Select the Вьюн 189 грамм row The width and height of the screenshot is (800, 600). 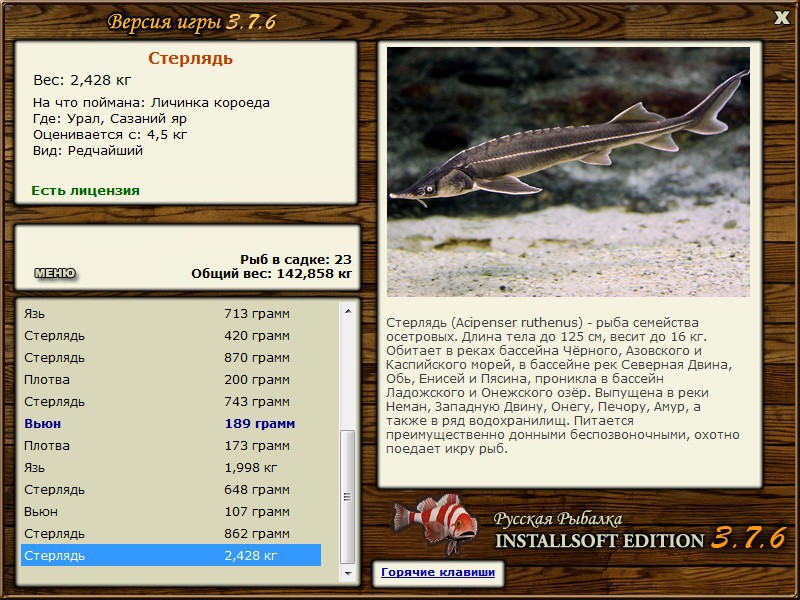click(171, 423)
